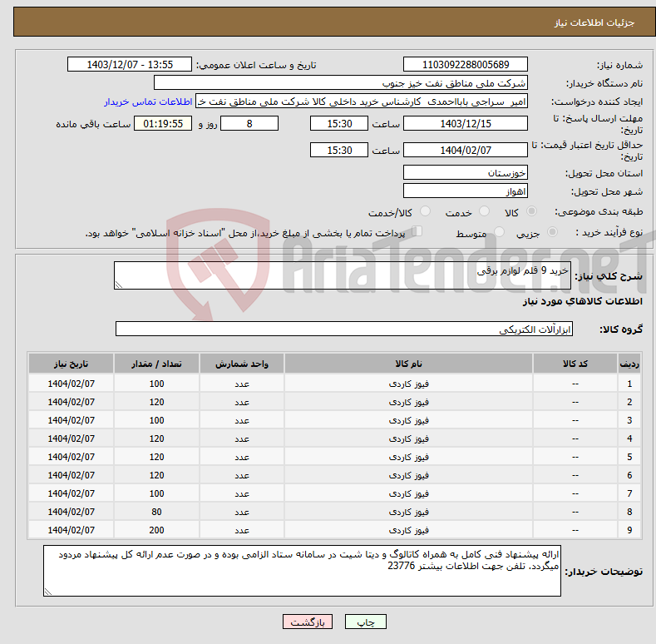Click the price validity 15:30 time field

(339, 150)
